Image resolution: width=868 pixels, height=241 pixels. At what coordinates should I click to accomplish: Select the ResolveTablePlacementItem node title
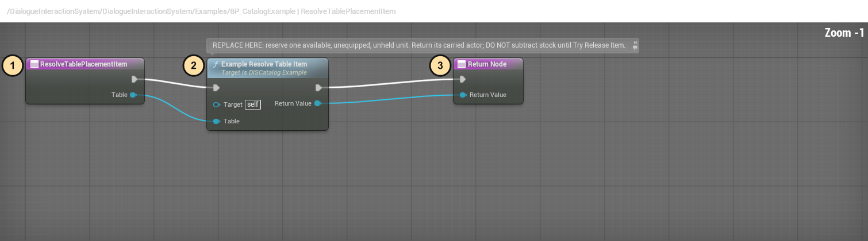(83, 64)
